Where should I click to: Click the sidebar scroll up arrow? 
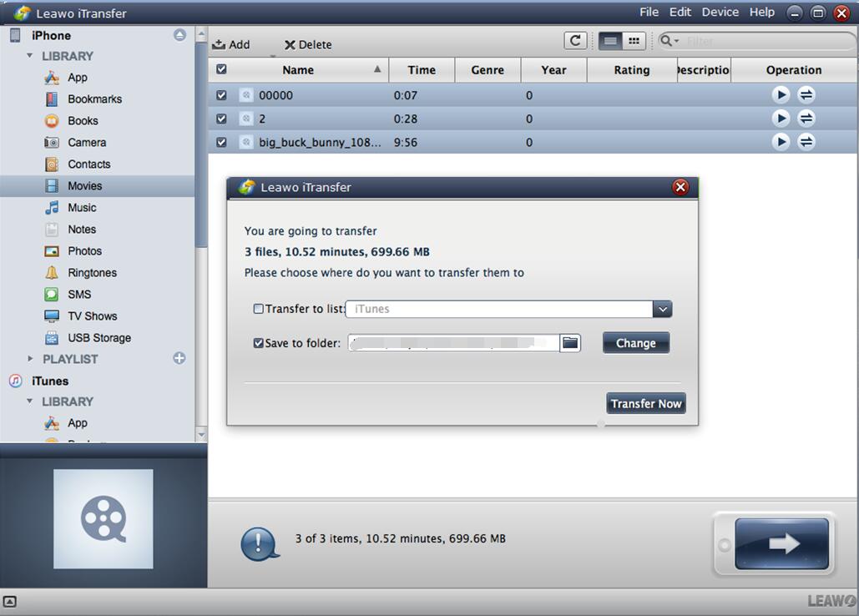[201, 33]
